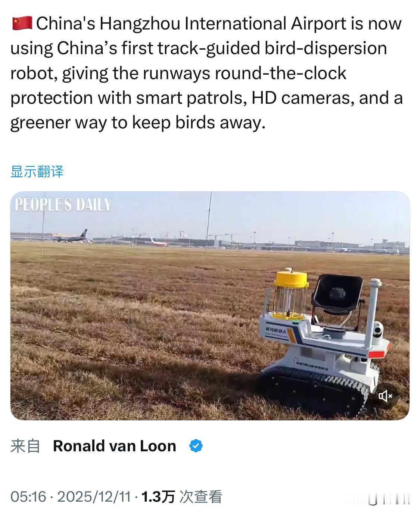The image size is (420, 514).
Task: Click the 2025/12/11 post date
Action: (x=94, y=496)
